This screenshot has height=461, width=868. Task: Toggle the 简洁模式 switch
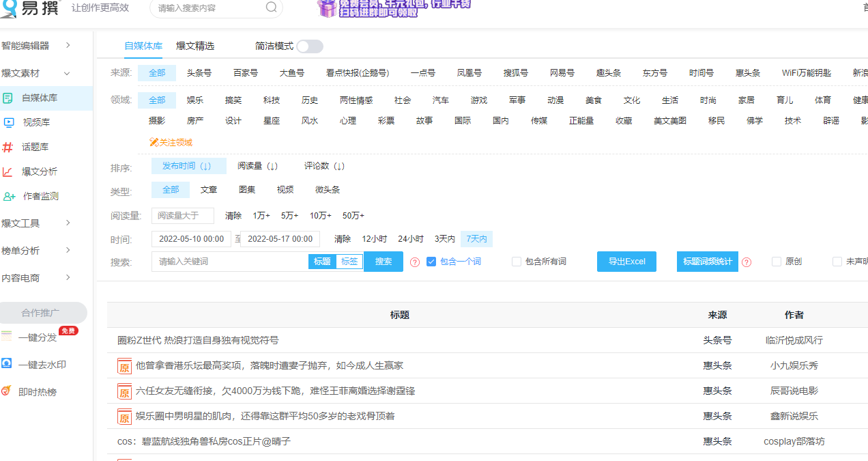click(309, 46)
